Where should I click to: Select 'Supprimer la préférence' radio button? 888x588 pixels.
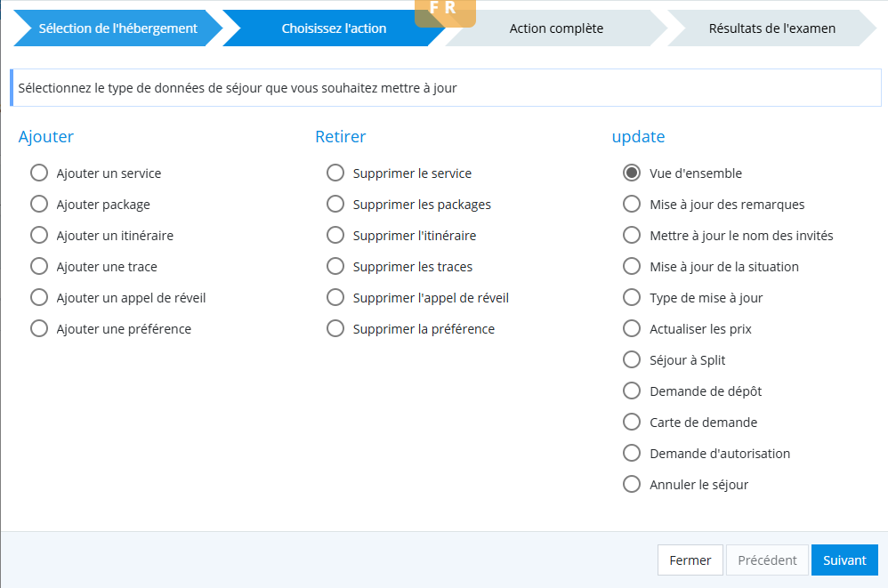pyautogui.click(x=335, y=329)
